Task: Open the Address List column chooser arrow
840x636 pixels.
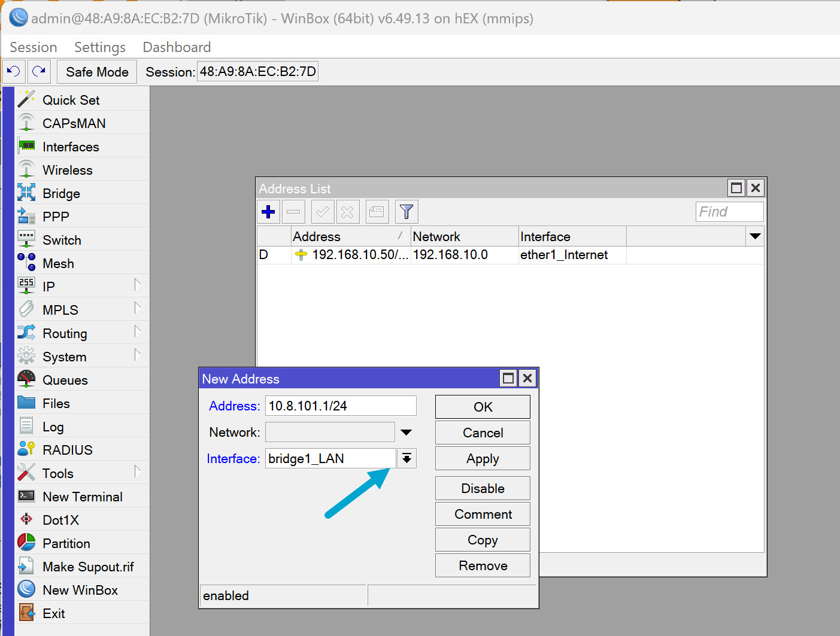Action: (755, 236)
